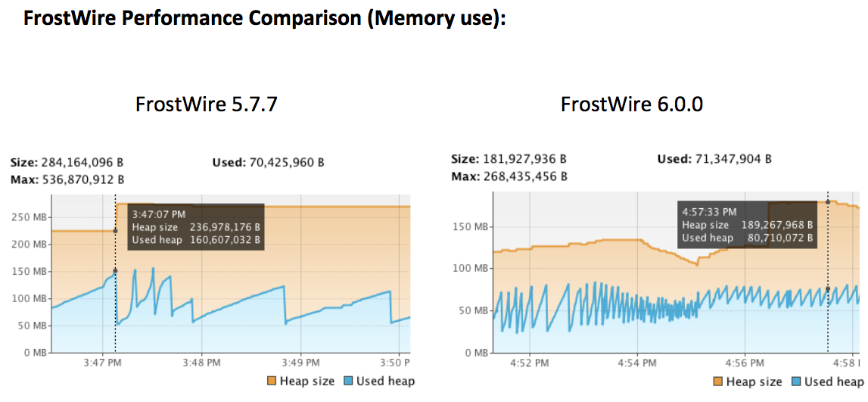Select the FrostWire 5.7.7 chart heading
The image size is (868, 402).
pos(207,104)
